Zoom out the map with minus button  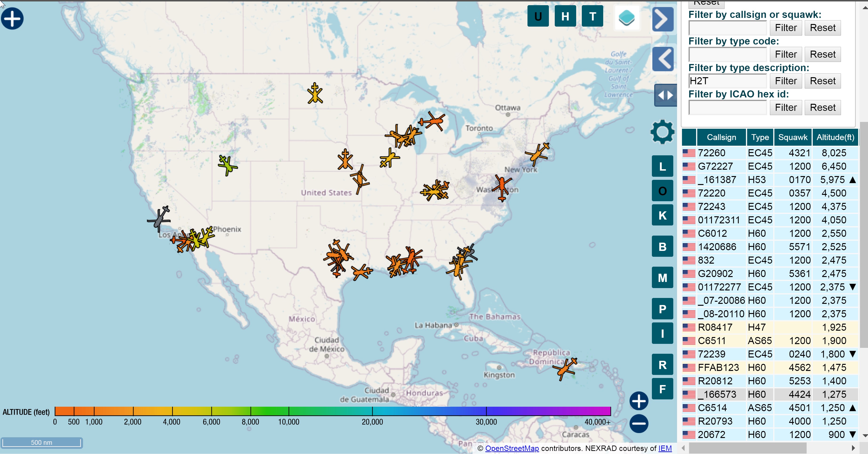click(x=638, y=423)
